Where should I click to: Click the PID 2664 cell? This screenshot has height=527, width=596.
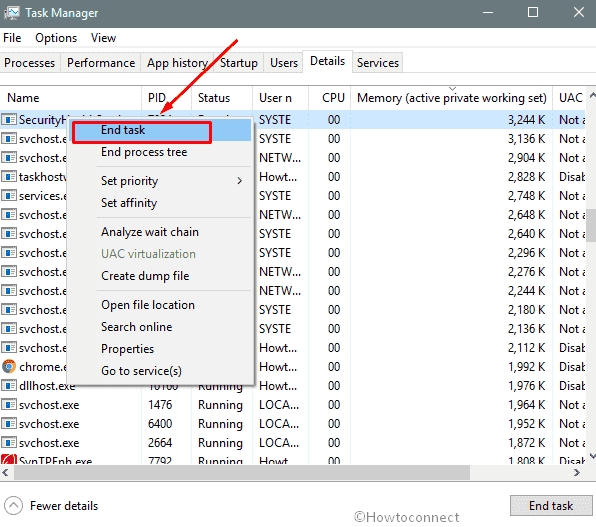point(160,443)
